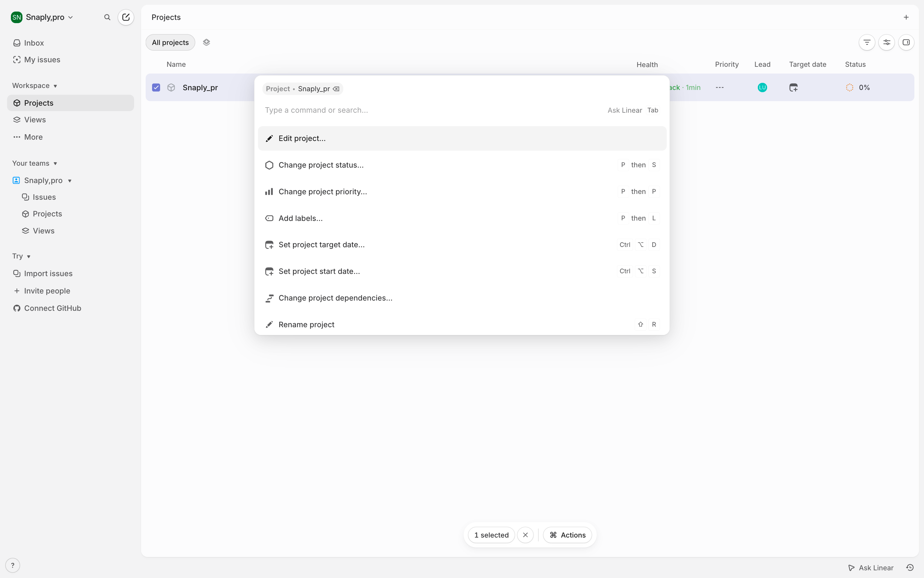Open the Snaply,pro workspace dropdown
The width and height of the screenshot is (924, 578).
42,17
